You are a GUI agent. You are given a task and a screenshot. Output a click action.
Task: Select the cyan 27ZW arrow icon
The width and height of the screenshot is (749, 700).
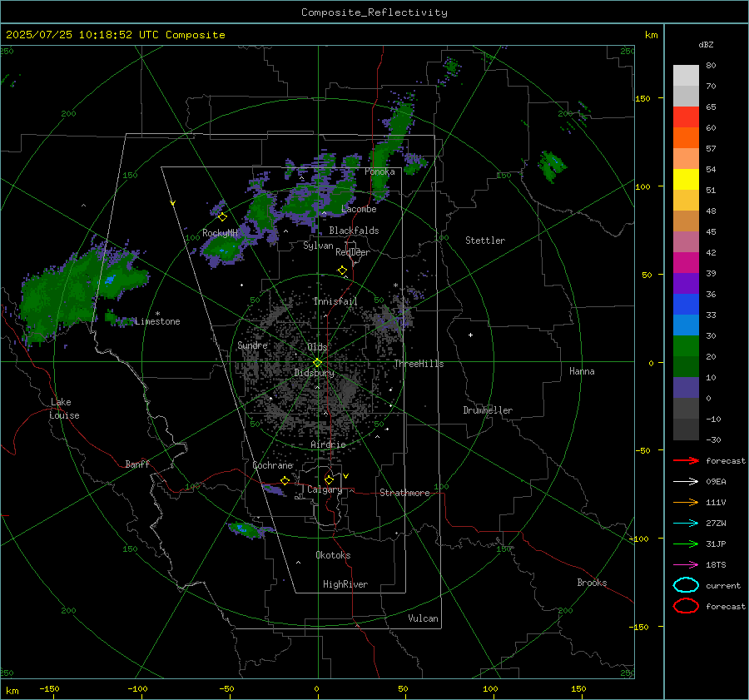tap(686, 524)
